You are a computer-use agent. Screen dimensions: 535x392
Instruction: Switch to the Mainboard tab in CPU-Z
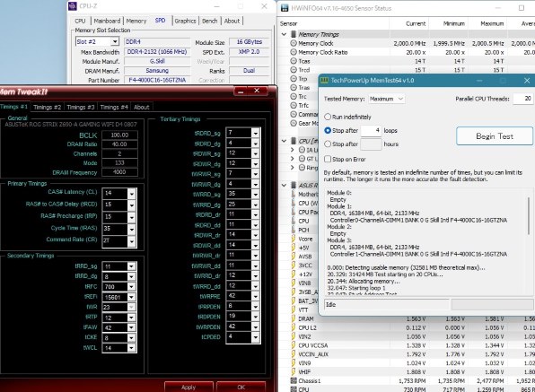pyautogui.click(x=107, y=21)
